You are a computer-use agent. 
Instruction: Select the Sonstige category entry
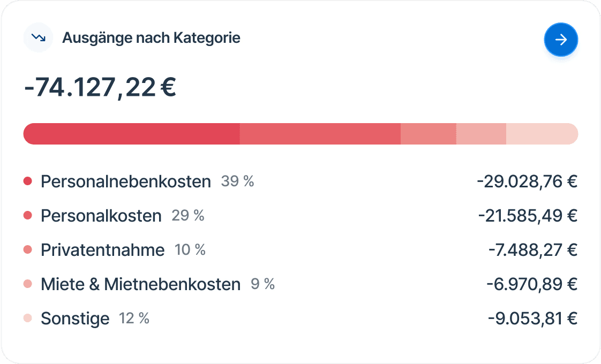pyautogui.click(x=75, y=318)
